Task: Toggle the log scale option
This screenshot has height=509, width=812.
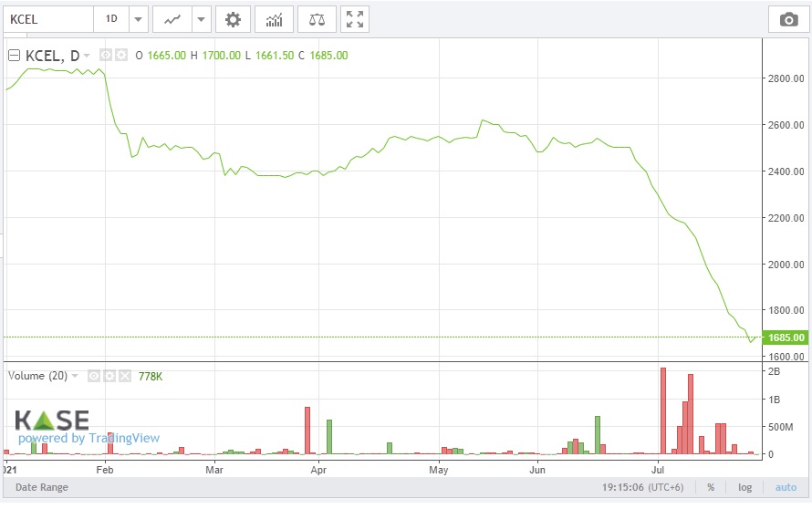Action: (x=744, y=487)
